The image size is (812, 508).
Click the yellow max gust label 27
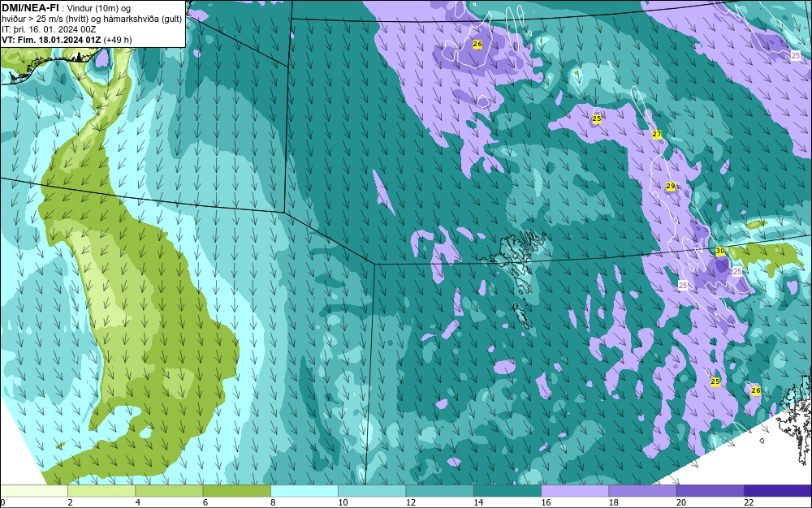pyautogui.click(x=657, y=135)
